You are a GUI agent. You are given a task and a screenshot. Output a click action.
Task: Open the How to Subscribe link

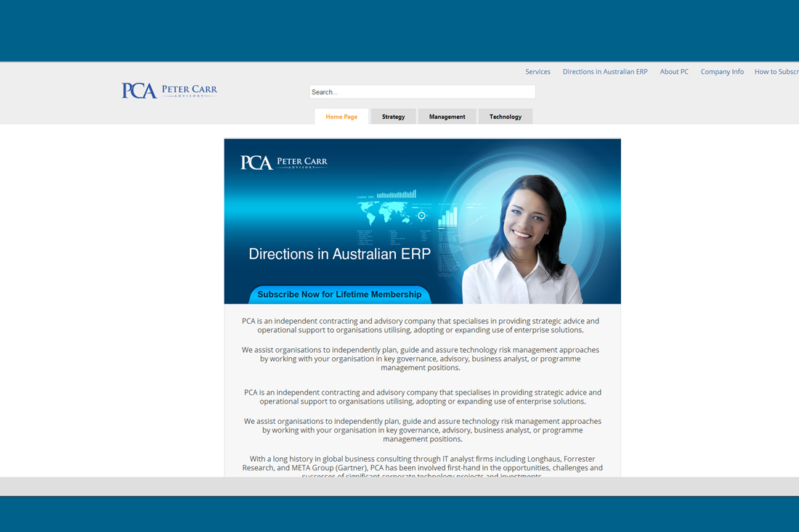point(776,72)
